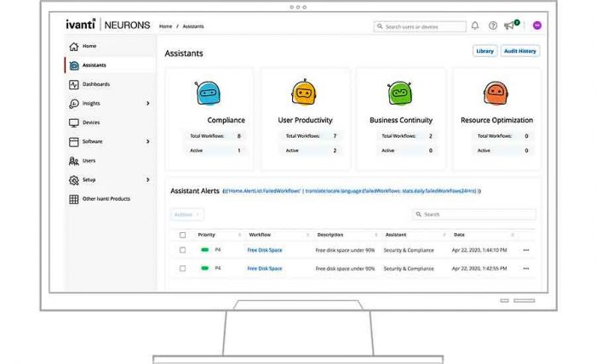Viewport: 596px width, 364px height.
Task: Click green P4 priority indicator in first alert
Action: (x=205, y=250)
